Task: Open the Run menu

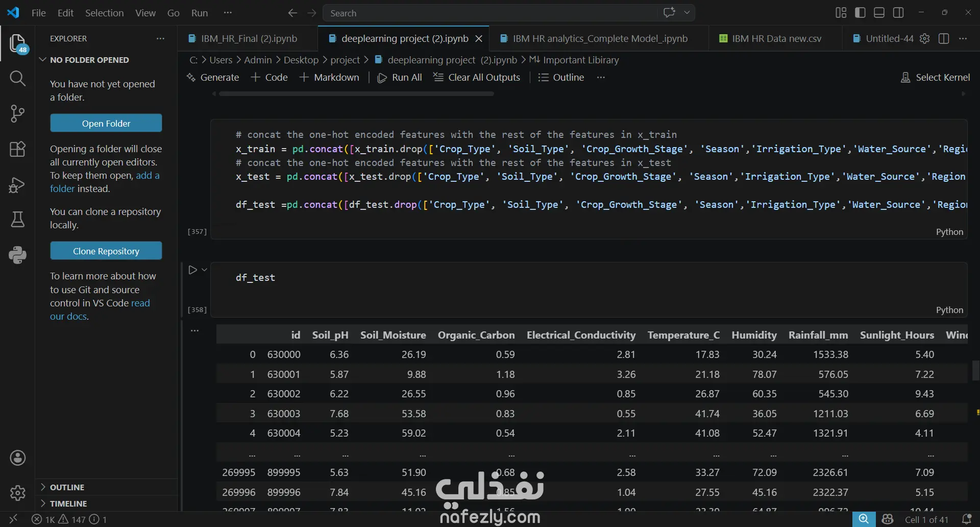Action: tap(200, 13)
